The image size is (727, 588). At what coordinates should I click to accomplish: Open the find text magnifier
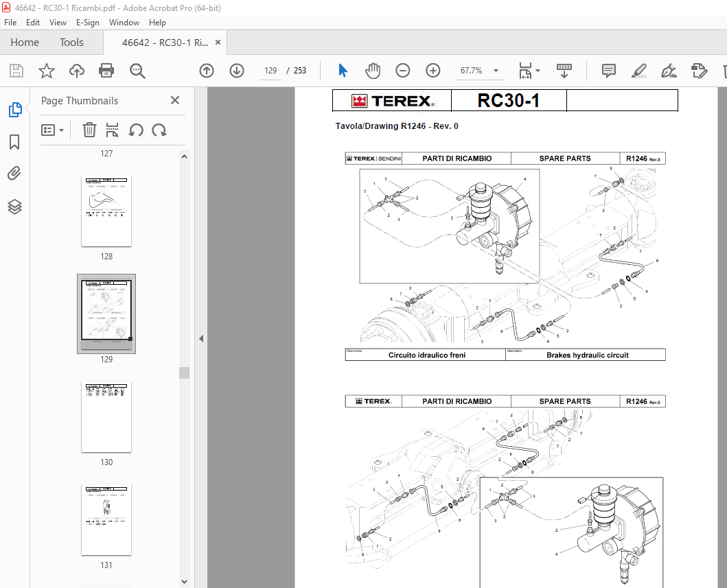click(x=137, y=71)
